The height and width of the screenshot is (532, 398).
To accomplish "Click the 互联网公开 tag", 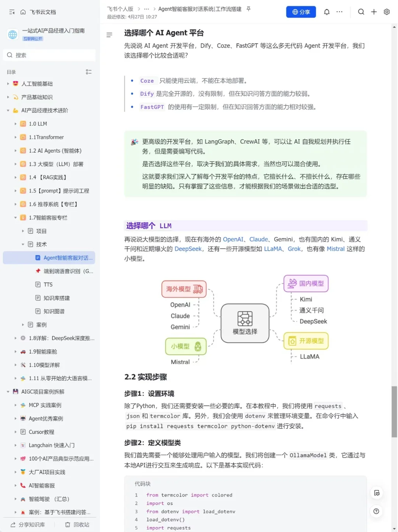I will coord(33,39).
